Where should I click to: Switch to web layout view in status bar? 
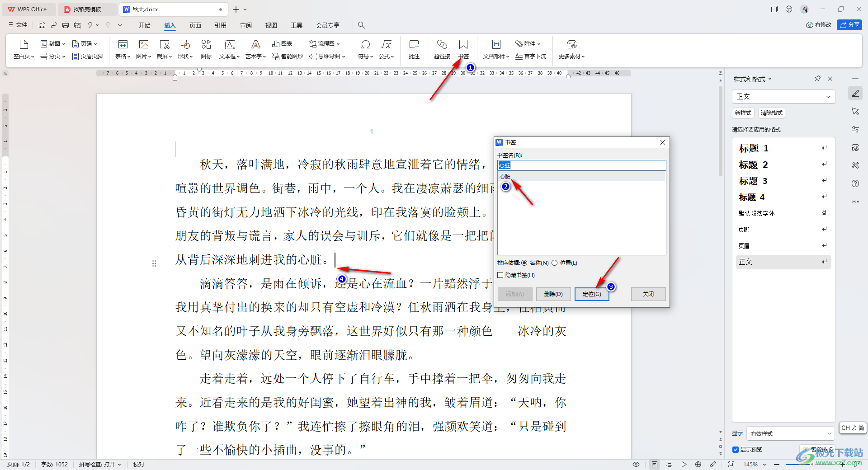(x=698, y=465)
